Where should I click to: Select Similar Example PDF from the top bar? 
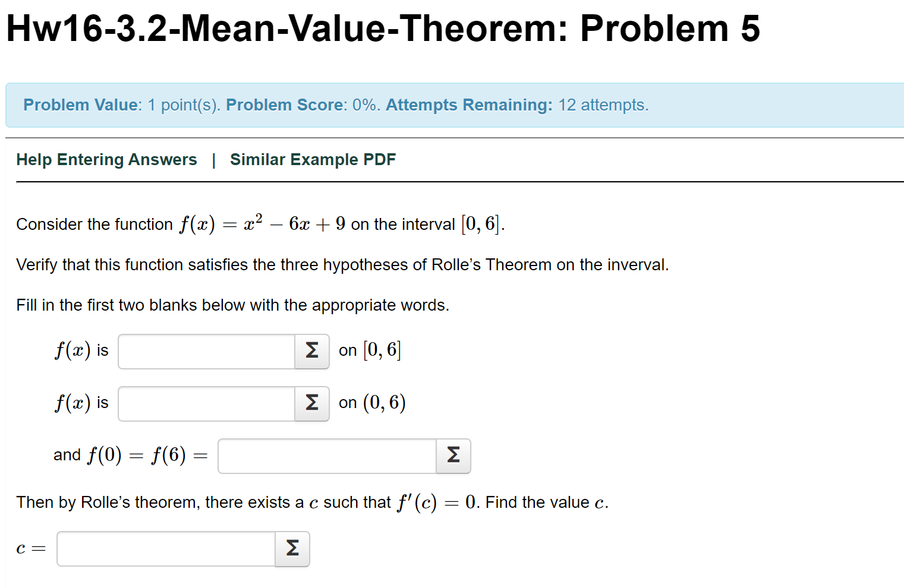(x=313, y=159)
